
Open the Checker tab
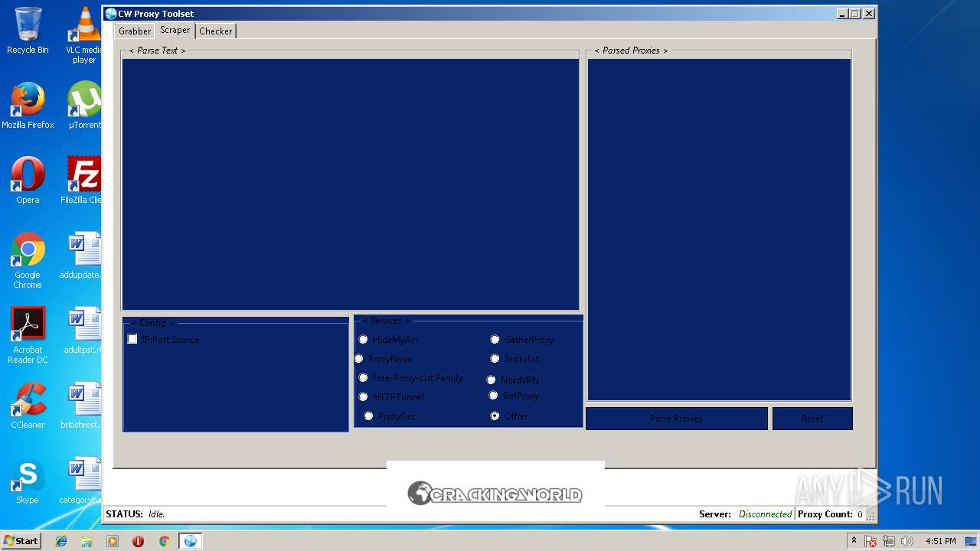[216, 31]
